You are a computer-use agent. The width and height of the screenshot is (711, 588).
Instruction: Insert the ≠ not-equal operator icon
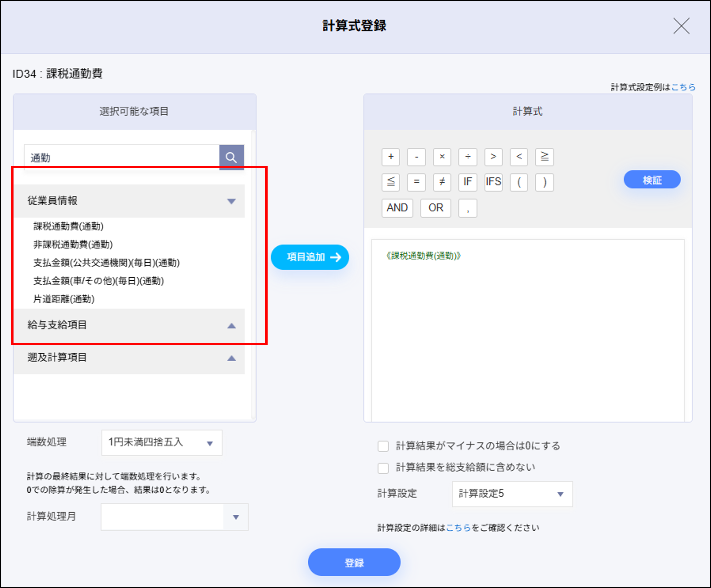click(442, 182)
